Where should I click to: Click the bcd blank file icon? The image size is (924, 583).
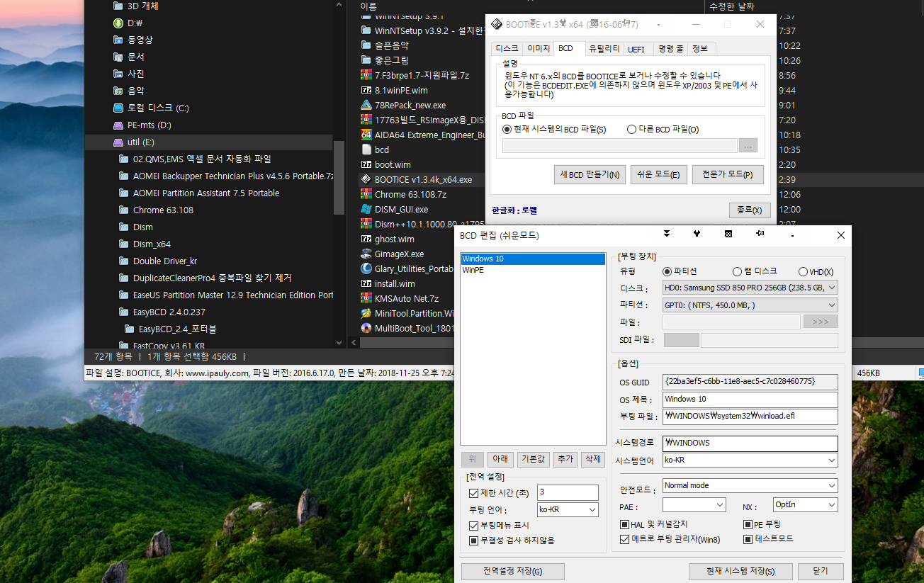point(366,149)
